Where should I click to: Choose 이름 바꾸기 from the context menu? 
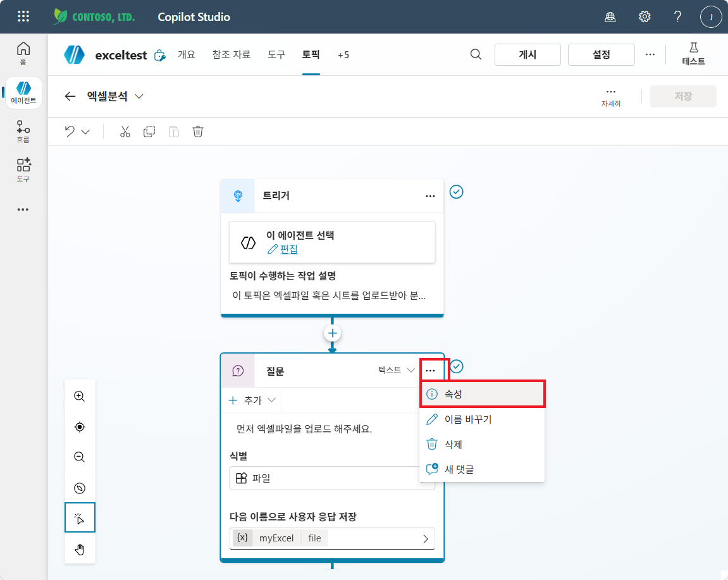pyautogui.click(x=482, y=419)
